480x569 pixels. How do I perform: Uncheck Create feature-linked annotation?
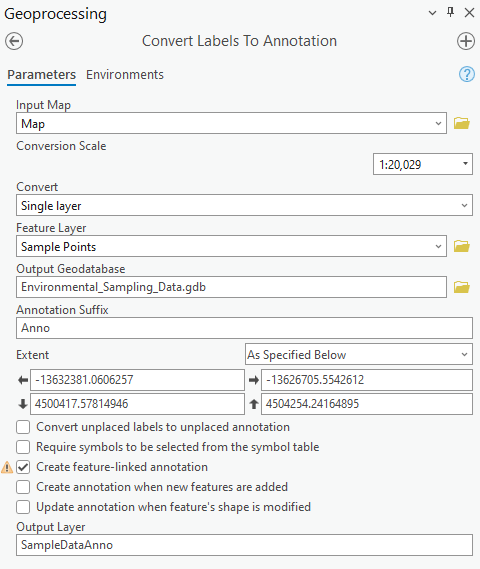point(23,467)
